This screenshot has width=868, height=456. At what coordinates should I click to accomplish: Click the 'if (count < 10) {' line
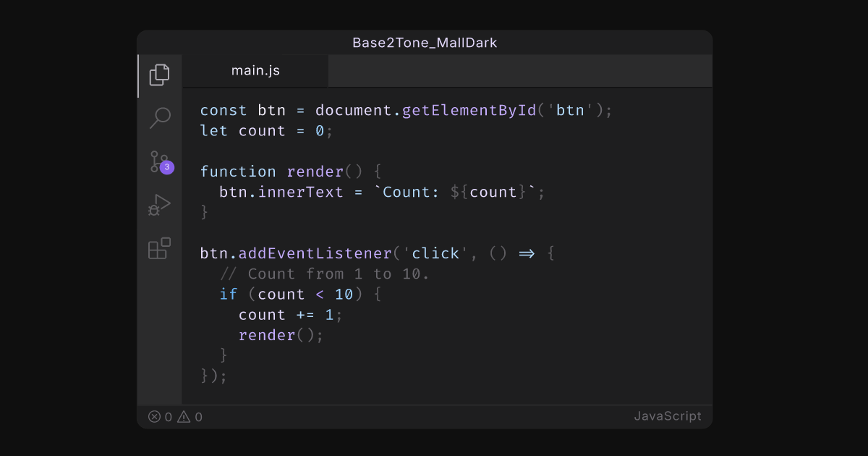tap(300, 294)
